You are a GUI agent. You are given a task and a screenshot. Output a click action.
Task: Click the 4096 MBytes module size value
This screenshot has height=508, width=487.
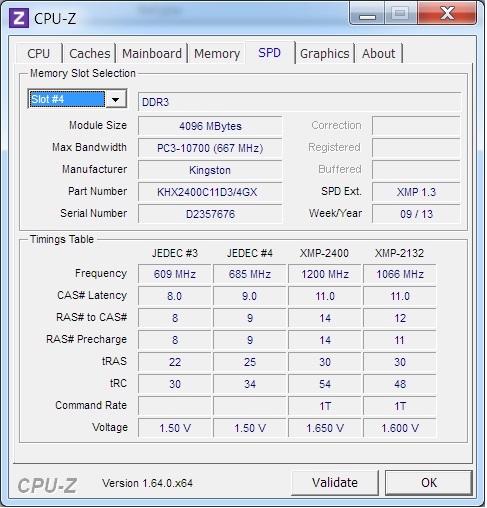pyautogui.click(x=210, y=126)
